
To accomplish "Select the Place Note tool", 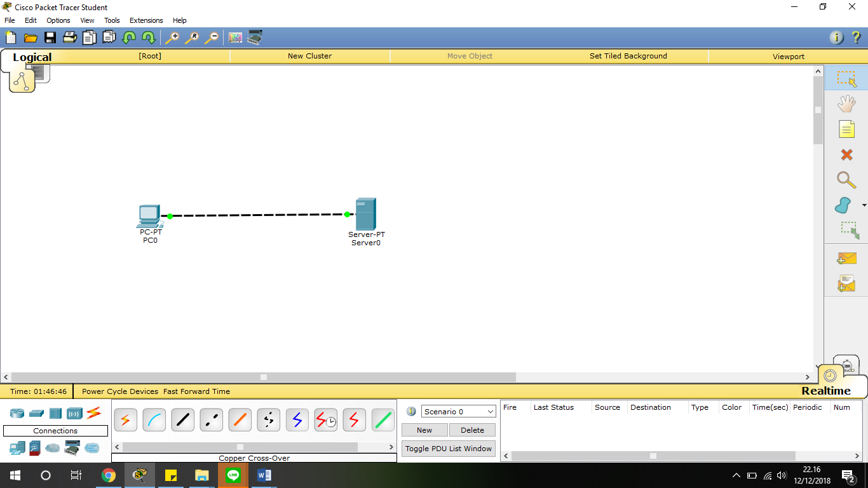I will pyautogui.click(x=847, y=129).
